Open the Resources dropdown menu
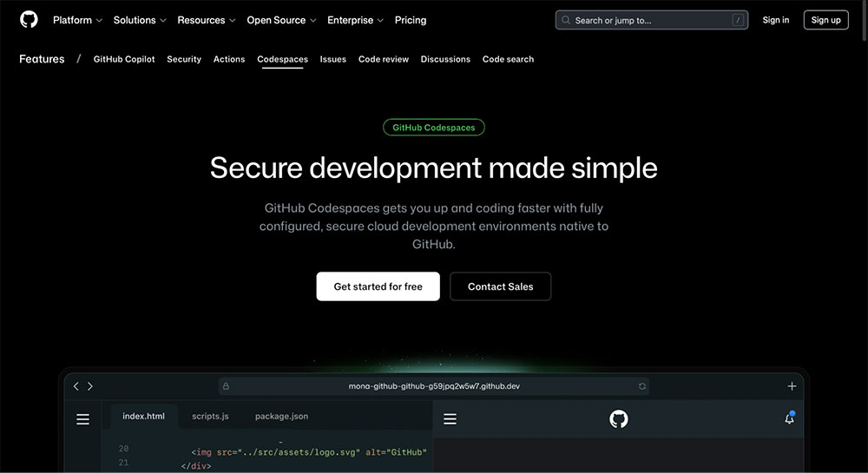 (206, 20)
